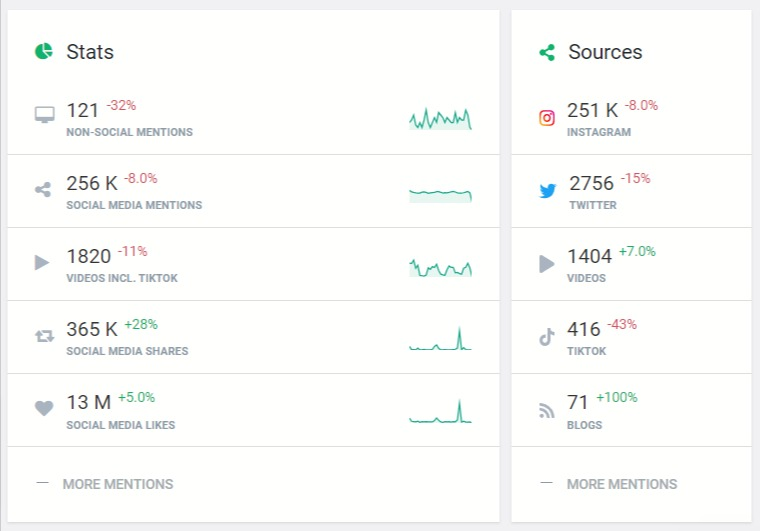Image resolution: width=760 pixels, height=531 pixels.
Task: Click the Social Media Mentions label
Action: pos(134,205)
